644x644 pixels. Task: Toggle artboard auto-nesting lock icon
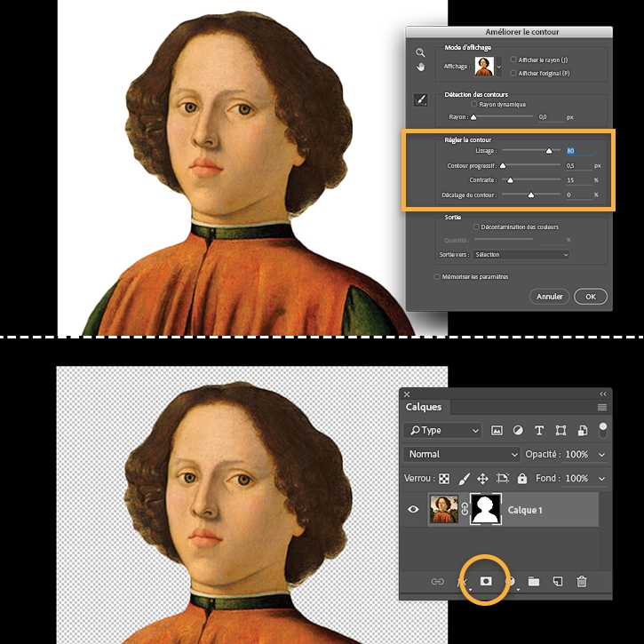502,478
